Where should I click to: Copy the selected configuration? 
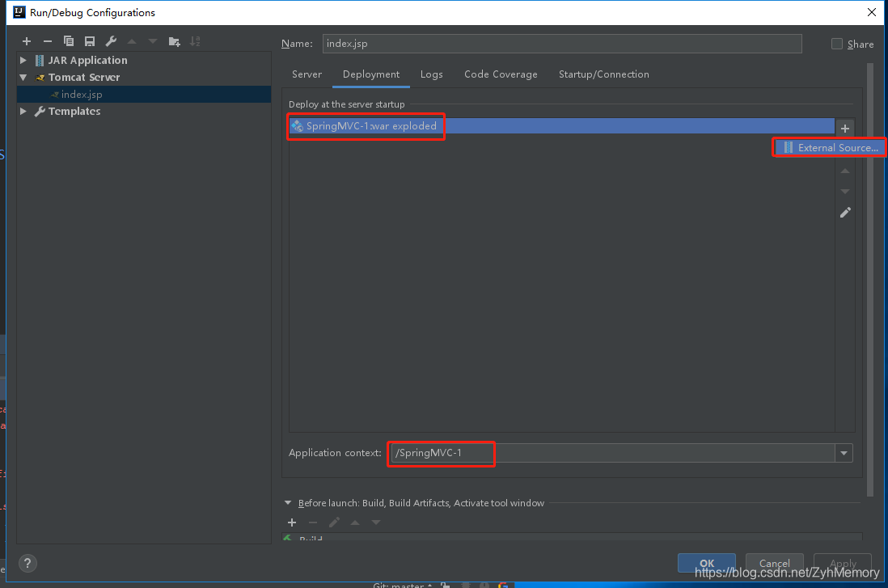pos(69,41)
